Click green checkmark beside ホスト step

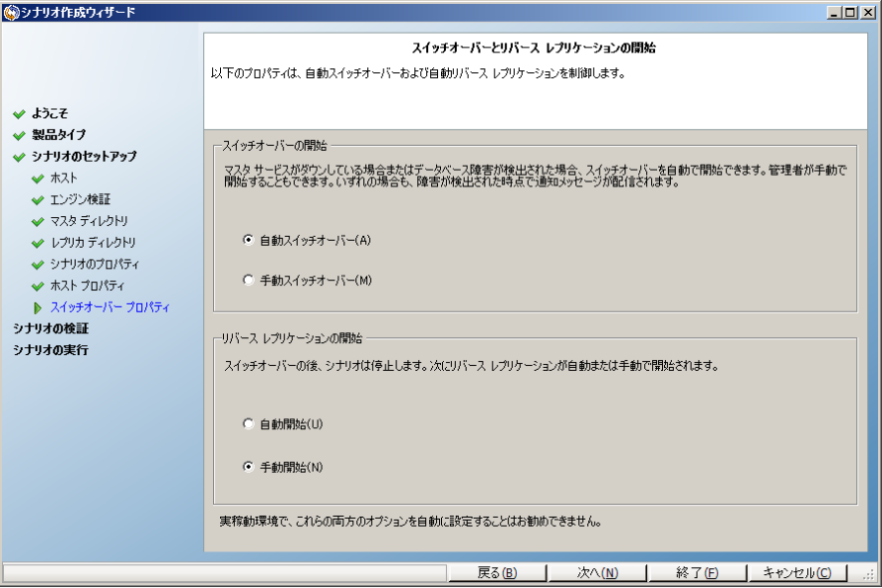tap(37, 179)
